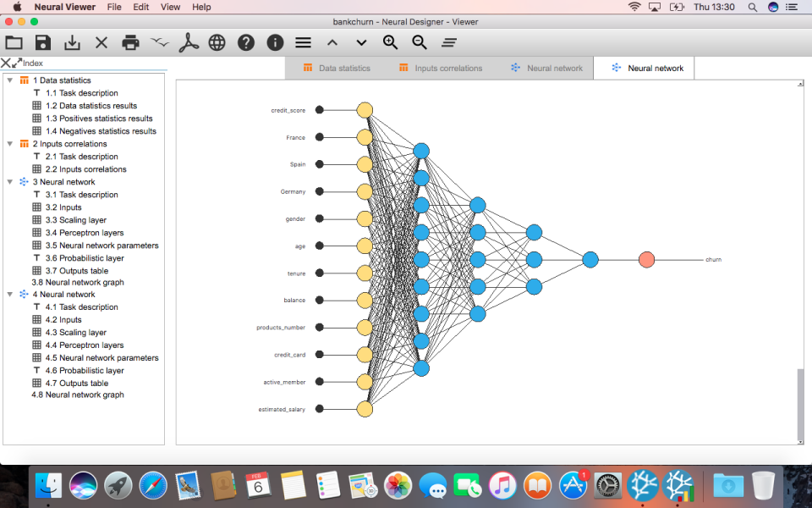Click the Save icon
Screen dimensions: 812x508
tap(42, 41)
